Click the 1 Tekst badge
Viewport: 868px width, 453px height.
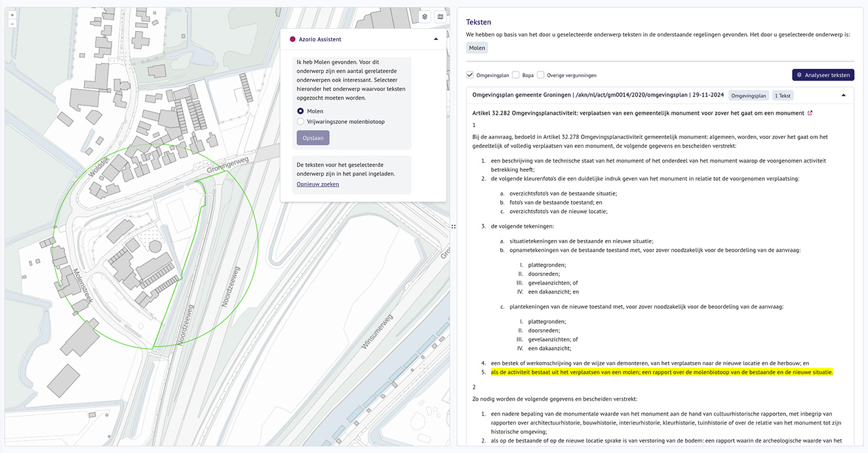tap(782, 96)
